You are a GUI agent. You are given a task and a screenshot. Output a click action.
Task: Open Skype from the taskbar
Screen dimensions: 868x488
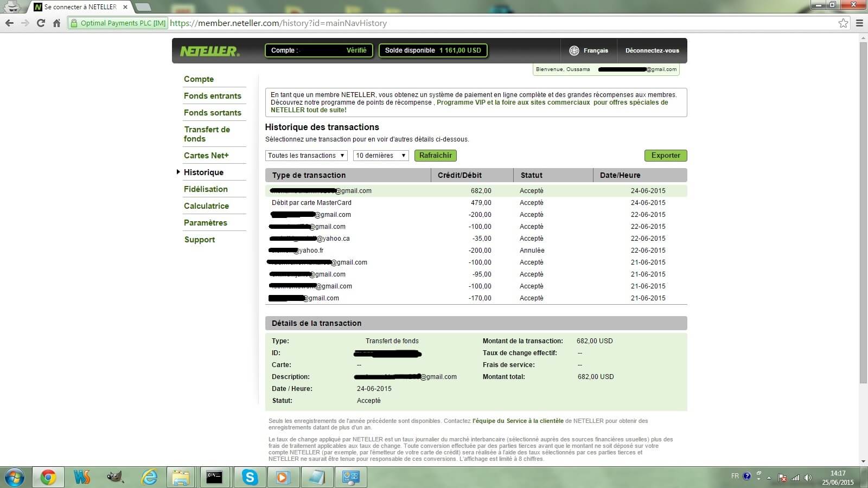250,477
